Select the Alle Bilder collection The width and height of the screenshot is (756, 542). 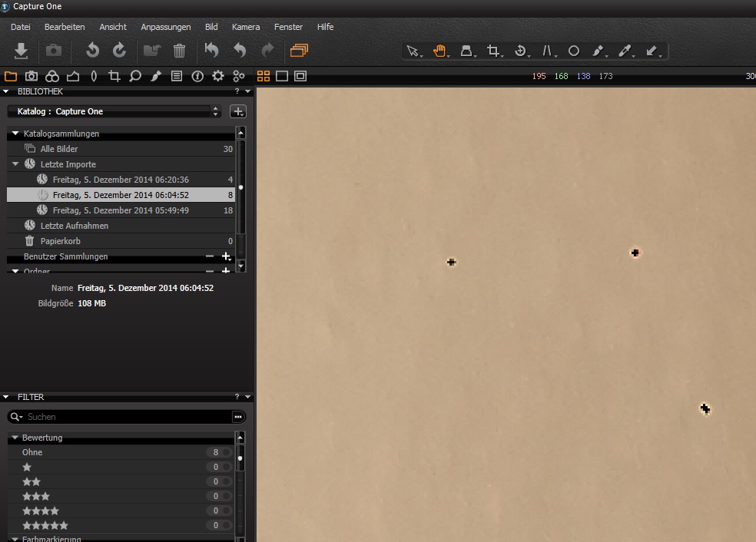(59, 149)
